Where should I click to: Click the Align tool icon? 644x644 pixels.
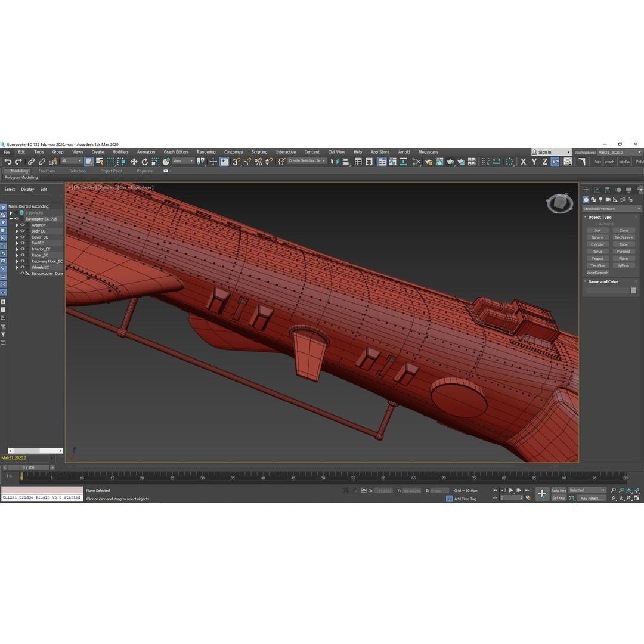point(345,162)
